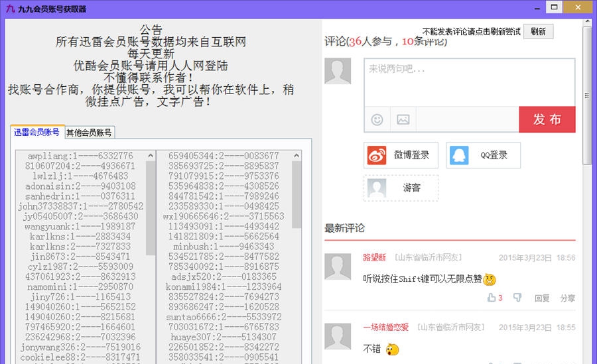Select account row sanhedrin:1----0376311

tap(80, 196)
